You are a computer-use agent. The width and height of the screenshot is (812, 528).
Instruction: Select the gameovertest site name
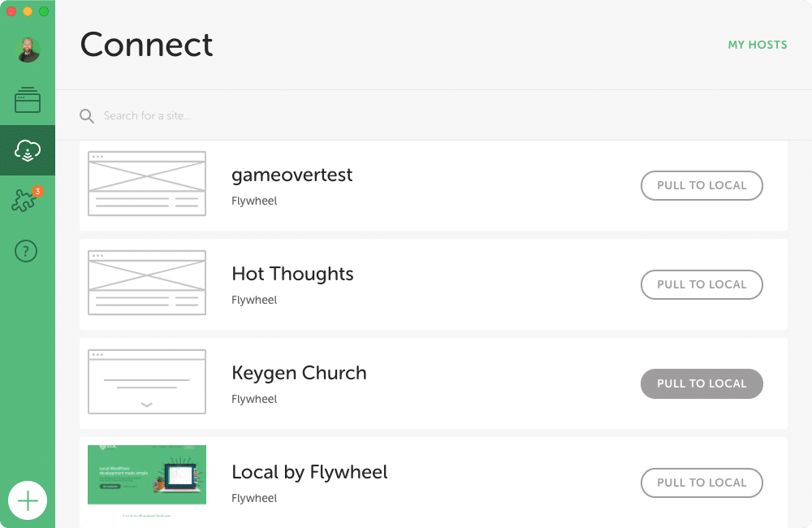292,175
